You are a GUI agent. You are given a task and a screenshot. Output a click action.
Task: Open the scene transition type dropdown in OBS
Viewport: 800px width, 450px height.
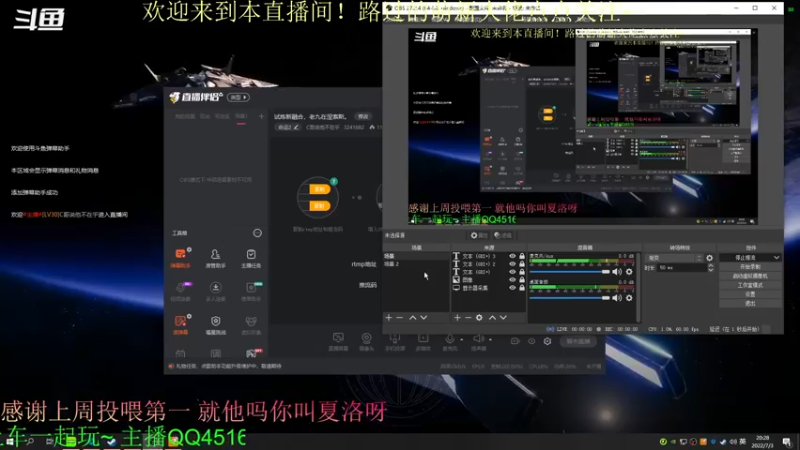tap(674, 258)
